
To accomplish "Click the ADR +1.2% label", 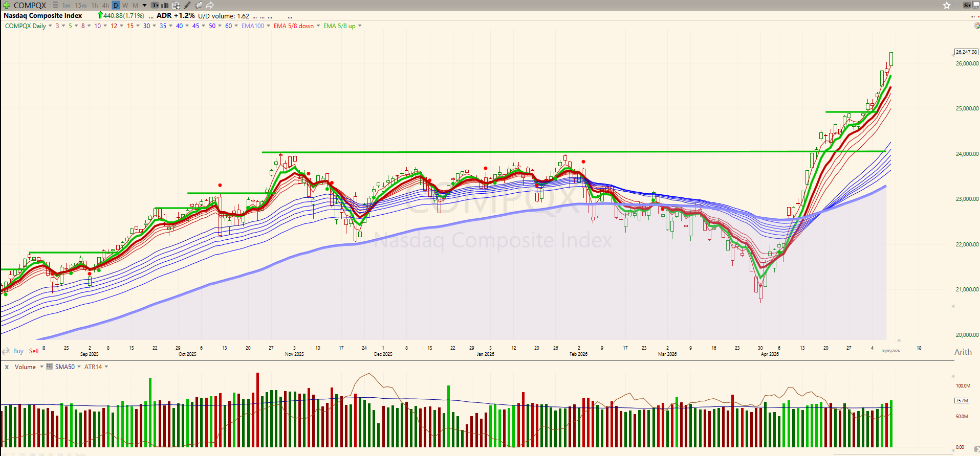I will 176,15.
